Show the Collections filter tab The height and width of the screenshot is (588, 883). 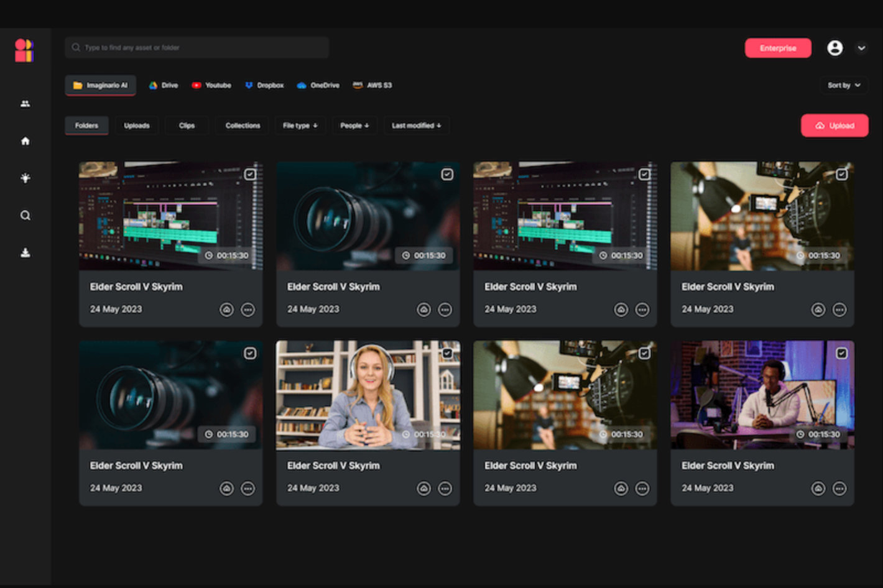click(243, 126)
